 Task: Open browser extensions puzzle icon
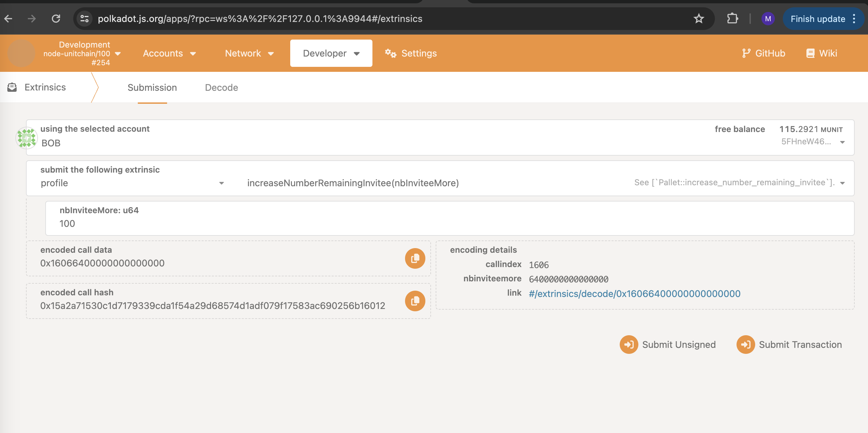point(732,19)
